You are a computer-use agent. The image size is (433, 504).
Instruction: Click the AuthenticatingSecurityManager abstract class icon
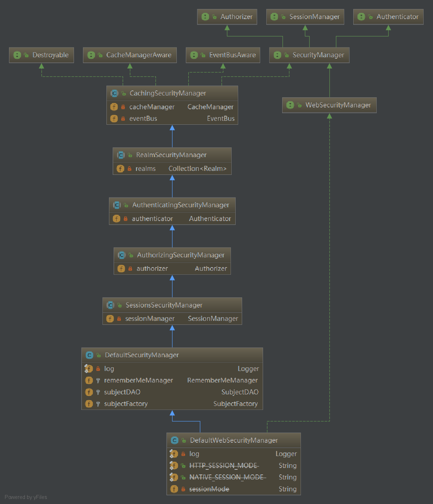pos(117,205)
